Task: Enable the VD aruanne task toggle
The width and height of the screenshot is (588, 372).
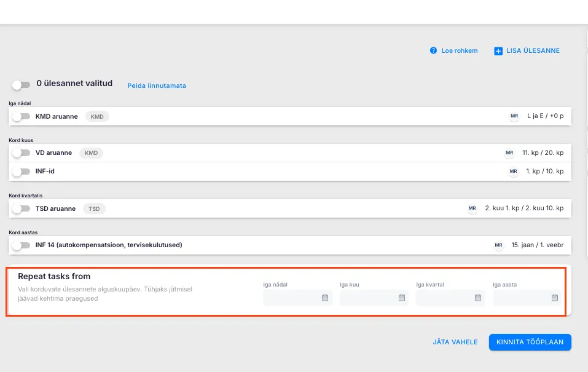Action: click(21, 153)
